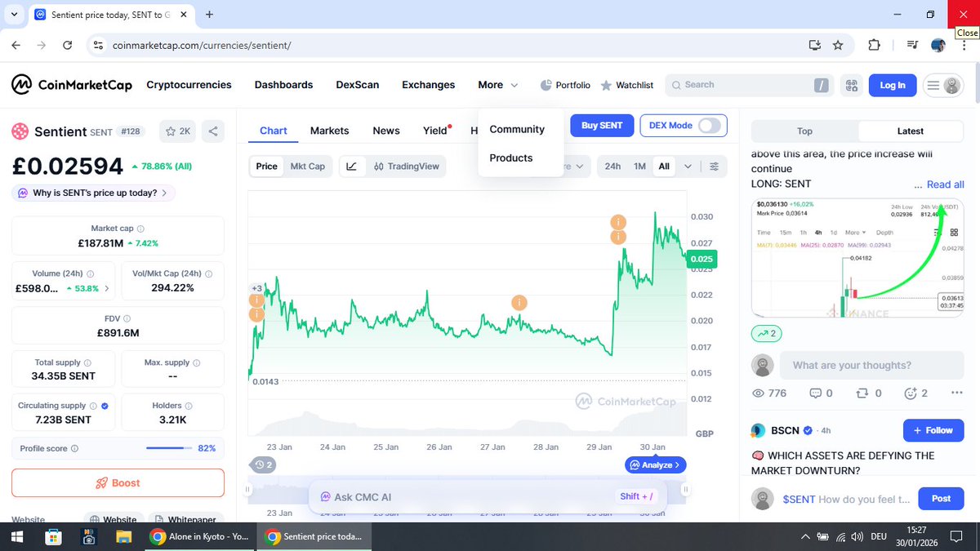Select Mkt Cap chart toggle
980x551 pixels.
(308, 166)
